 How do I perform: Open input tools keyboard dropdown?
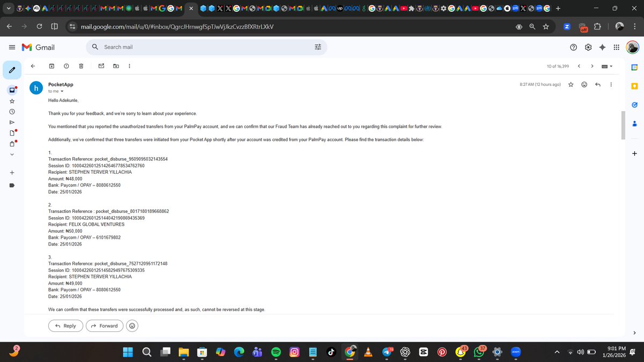[x=607, y=67]
